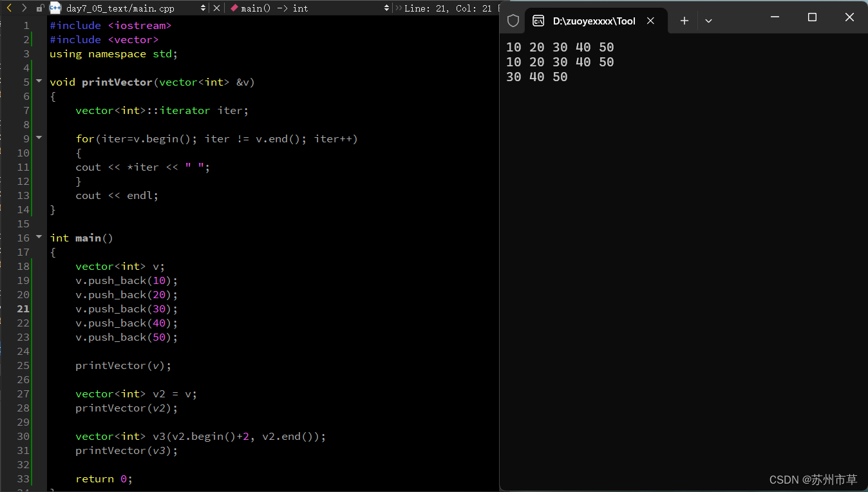Close the main.cpp document with X
This screenshot has height=492, width=868.
(x=216, y=8)
